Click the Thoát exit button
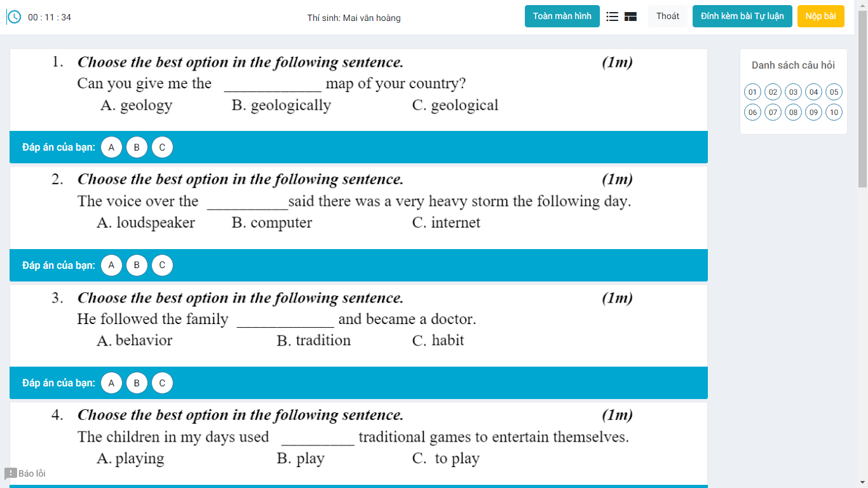 (x=667, y=17)
